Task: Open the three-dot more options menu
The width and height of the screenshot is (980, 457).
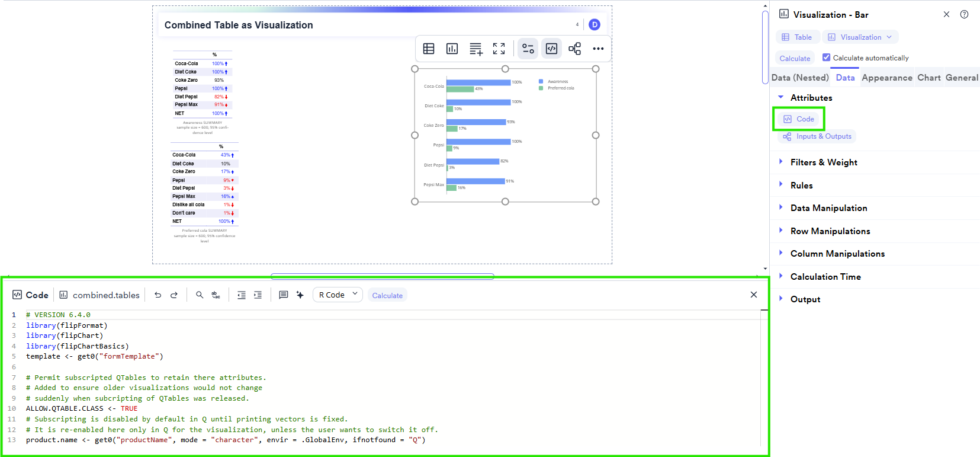Action: click(x=598, y=49)
